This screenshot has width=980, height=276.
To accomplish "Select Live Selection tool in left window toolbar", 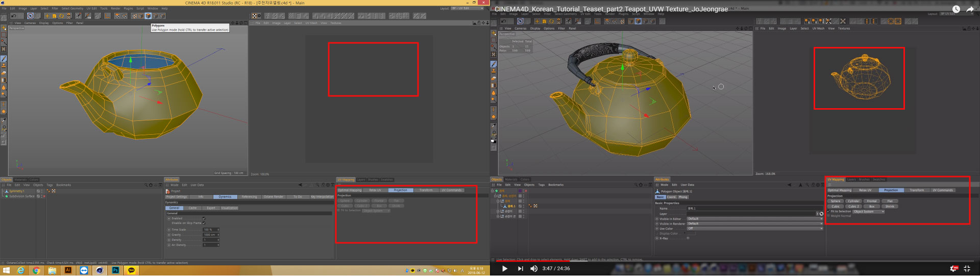I will click(x=30, y=16).
